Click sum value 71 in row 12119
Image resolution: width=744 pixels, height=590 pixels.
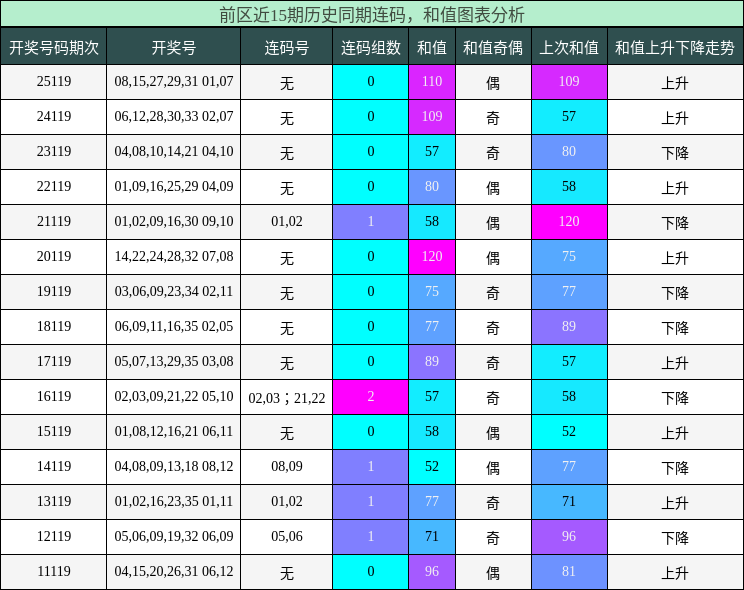(432, 536)
